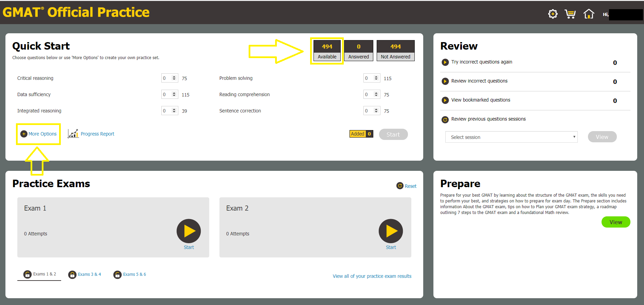The height and width of the screenshot is (305, 644).
Task: Click the More Options link
Action: click(x=42, y=134)
